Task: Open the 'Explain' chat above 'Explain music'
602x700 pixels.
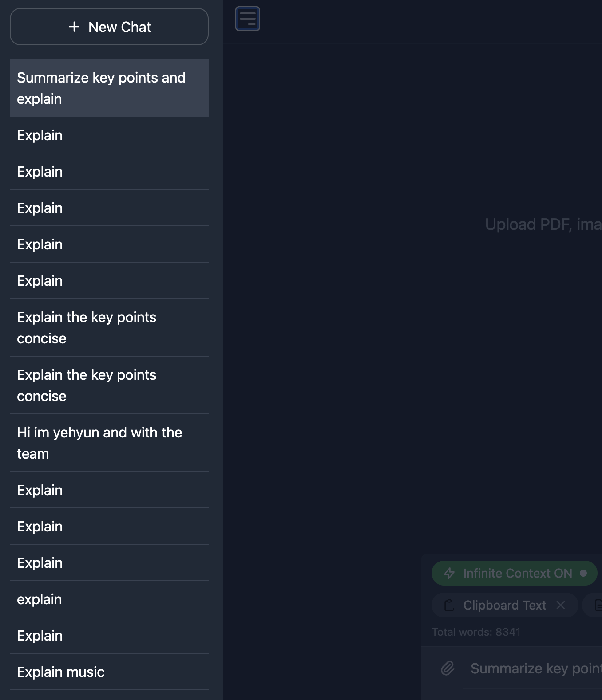Action: tap(109, 636)
